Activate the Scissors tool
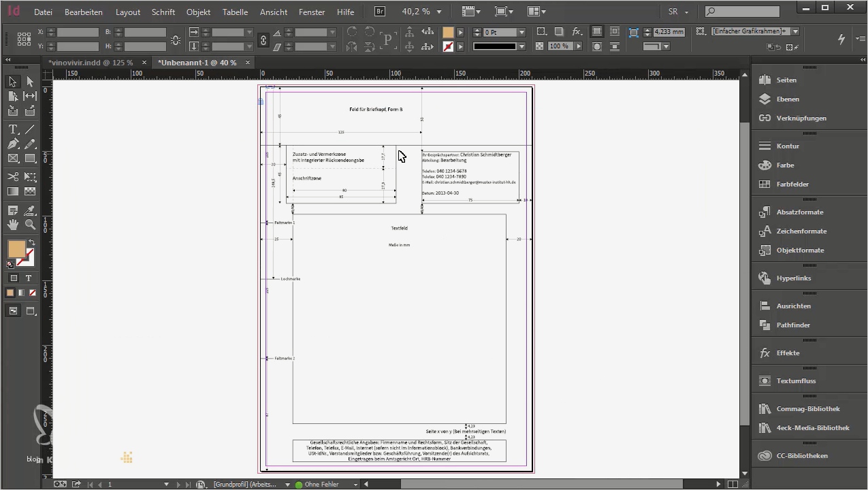This screenshot has height=490, width=868. [13, 177]
